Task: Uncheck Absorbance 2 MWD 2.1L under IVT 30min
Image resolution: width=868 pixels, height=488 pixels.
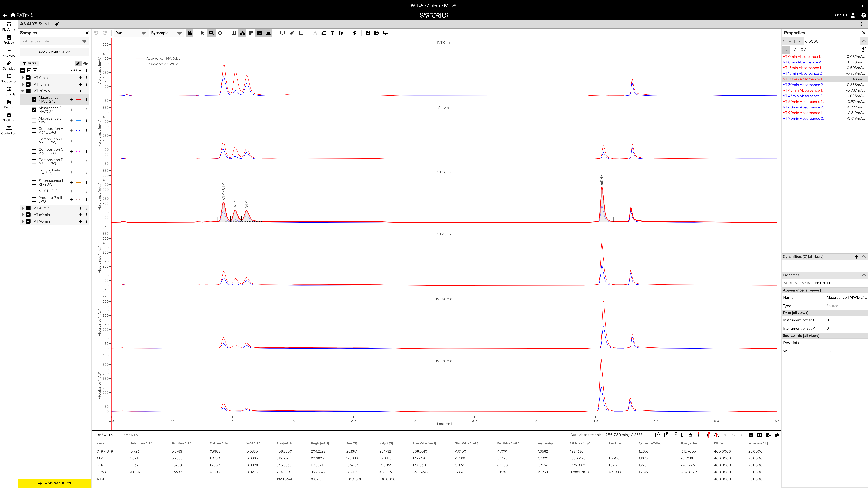Action: tap(34, 110)
